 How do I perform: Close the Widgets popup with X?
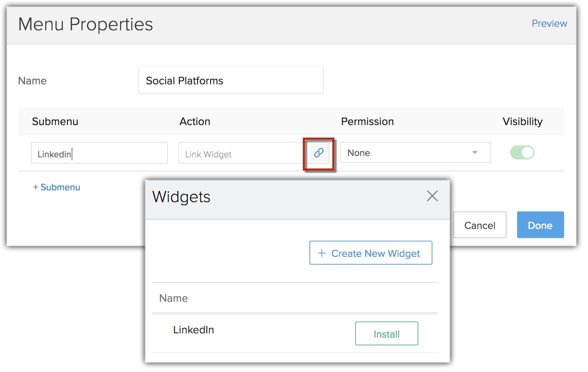pos(432,196)
